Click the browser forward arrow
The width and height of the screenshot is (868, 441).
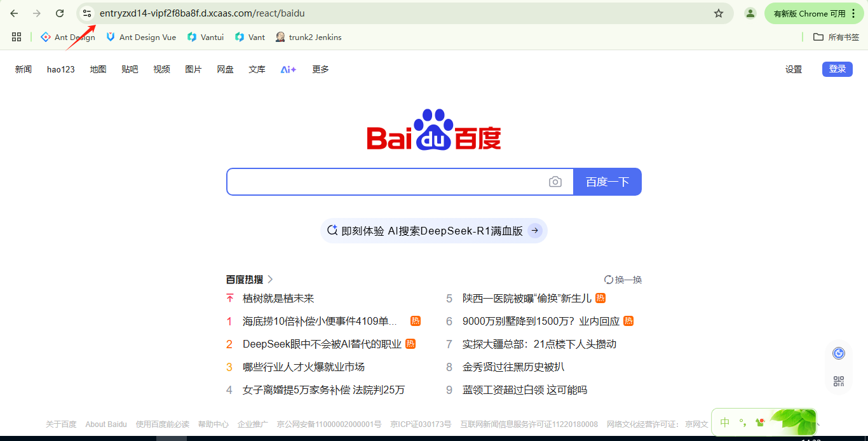point(37,13)
